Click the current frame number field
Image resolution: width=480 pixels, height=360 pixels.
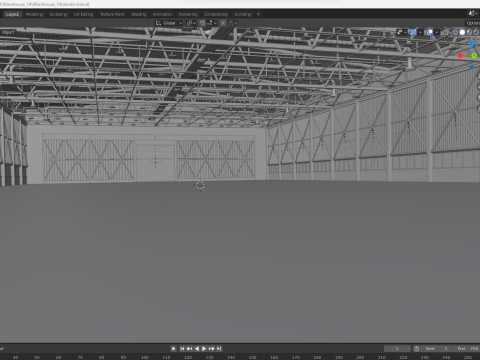(397, 349)
